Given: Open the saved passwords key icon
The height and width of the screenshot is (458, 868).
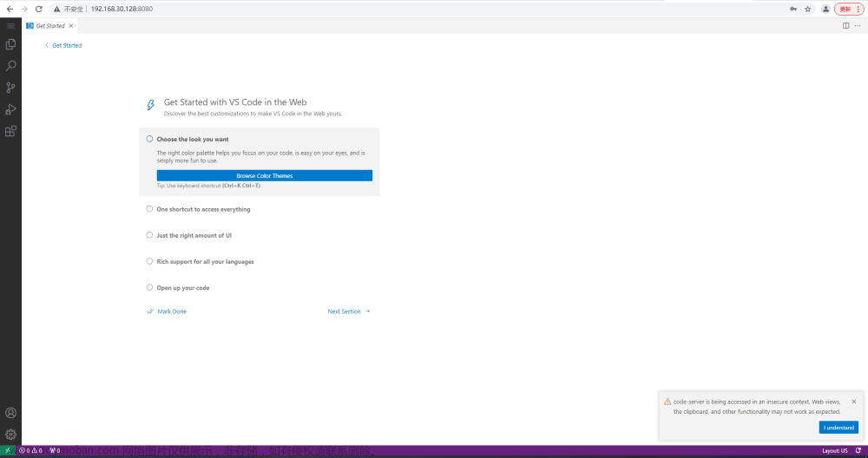Looking at the screenshot, I should [793, 9].
